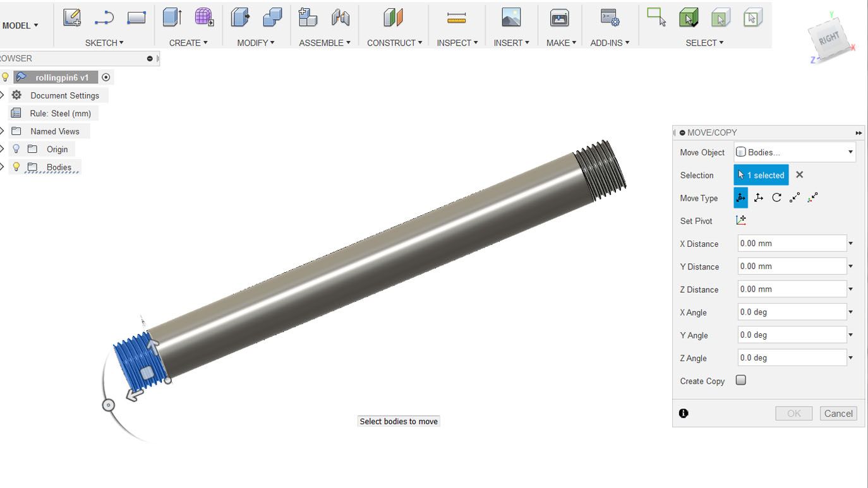Select the Line sketch tool icon
The image size is (868, 488).
tap(104, 18)
